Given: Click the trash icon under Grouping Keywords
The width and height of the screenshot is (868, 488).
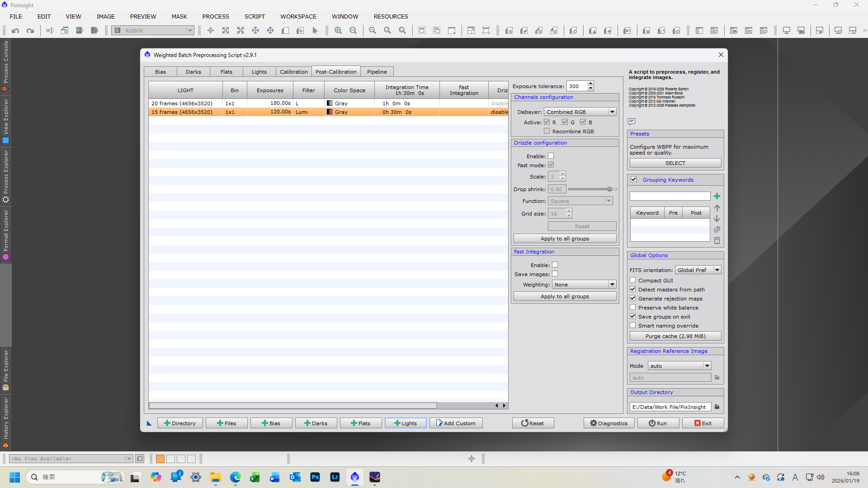Looking at the screenshot, I should [717, 241].
